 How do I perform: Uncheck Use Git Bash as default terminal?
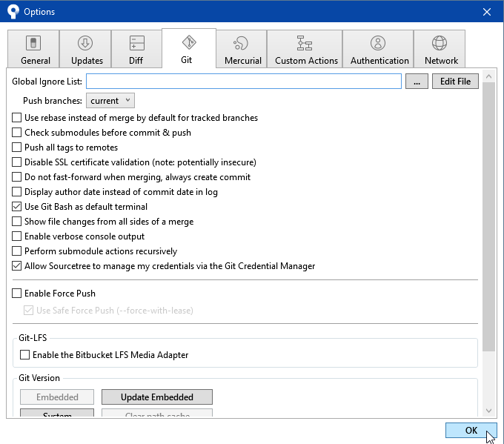(17, 206)
